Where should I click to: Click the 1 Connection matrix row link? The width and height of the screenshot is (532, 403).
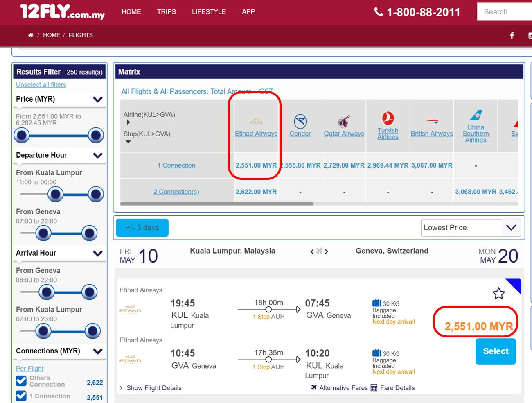click(176, 165)
